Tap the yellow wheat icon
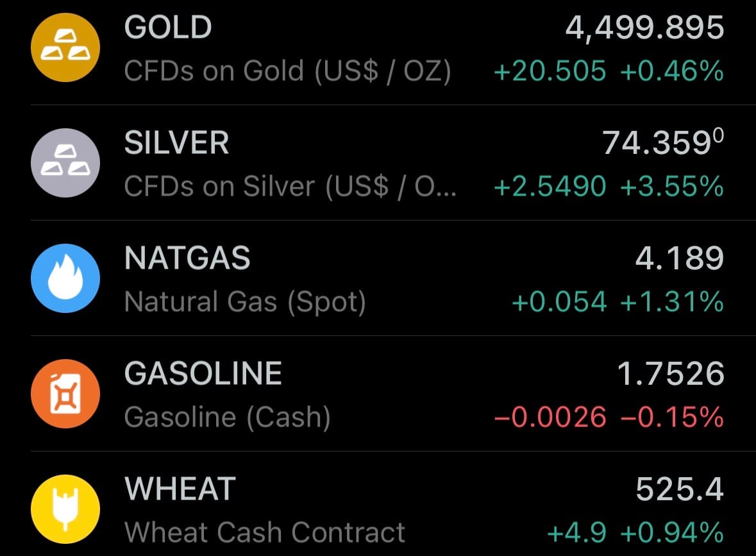The image size is (756, 556). 65,509
